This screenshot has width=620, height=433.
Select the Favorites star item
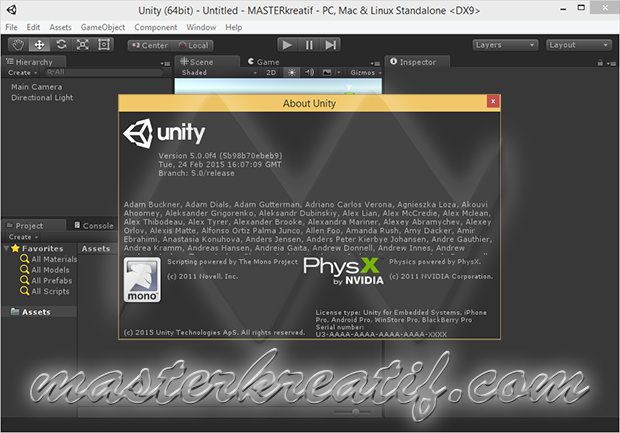(38, 248)
